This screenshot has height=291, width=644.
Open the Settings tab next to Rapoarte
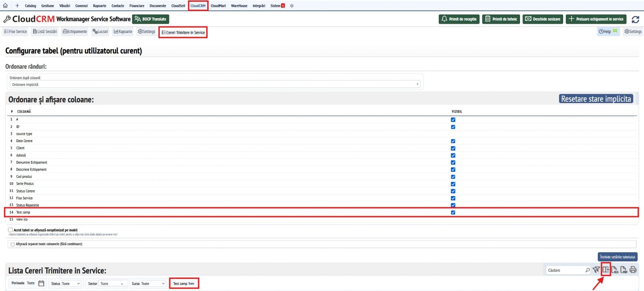click(x=147, y=31)
